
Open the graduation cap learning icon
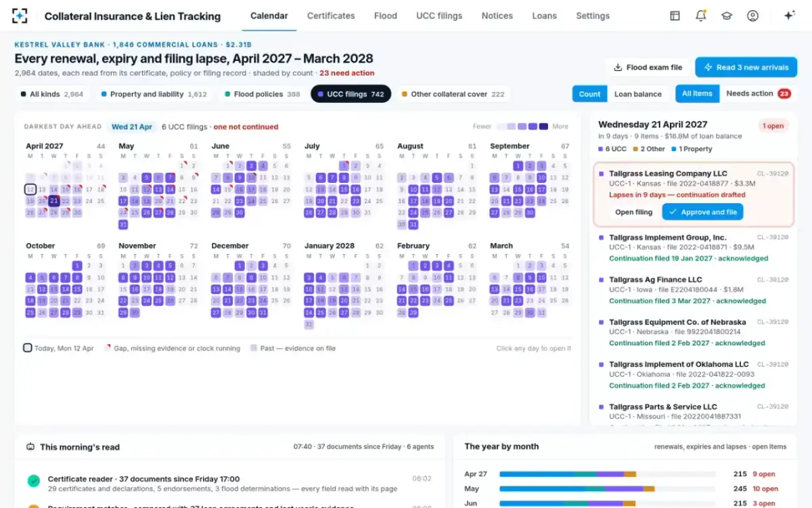click(x=727, y=16)
